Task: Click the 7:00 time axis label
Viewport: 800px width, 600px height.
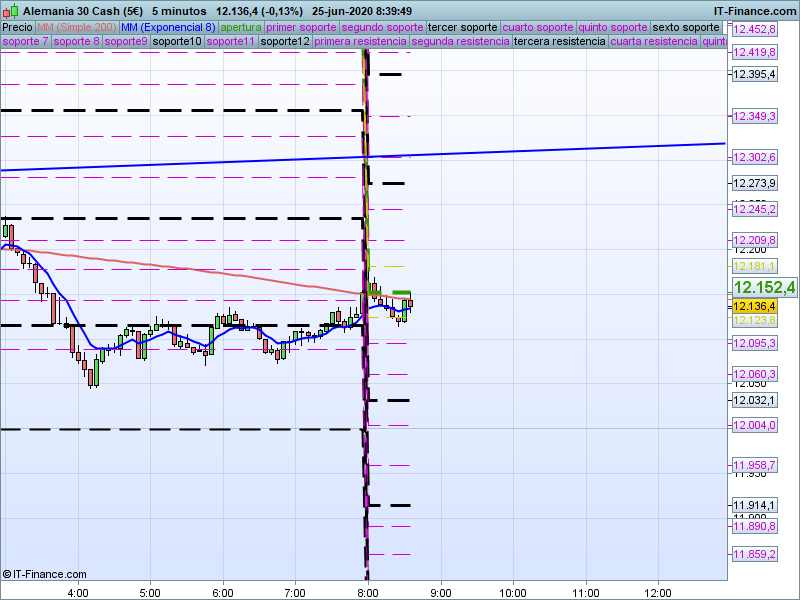Action: pyautogui.click(x=295, y=593)
